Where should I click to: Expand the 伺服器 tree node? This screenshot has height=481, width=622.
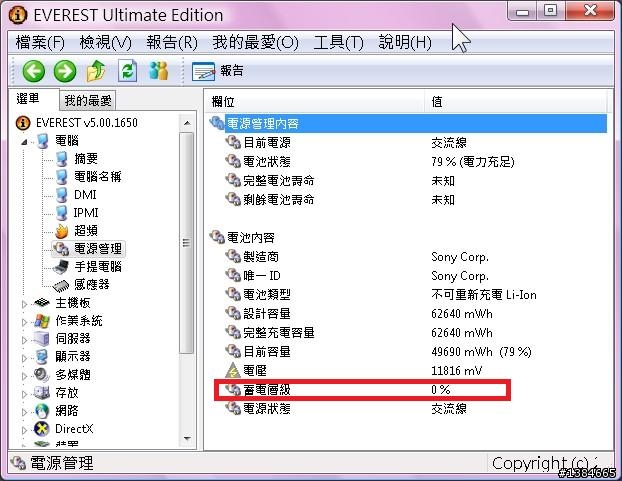[x=25, y=340]
